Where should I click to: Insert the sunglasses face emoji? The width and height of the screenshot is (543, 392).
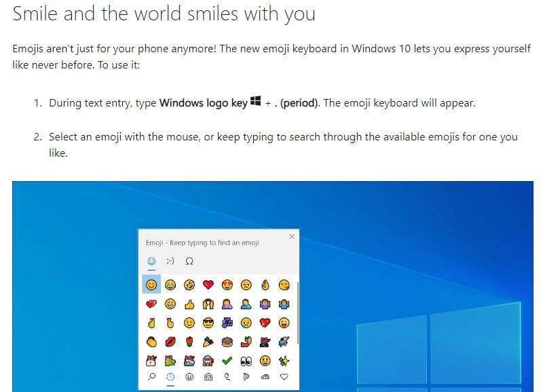[x=208, y=323]
